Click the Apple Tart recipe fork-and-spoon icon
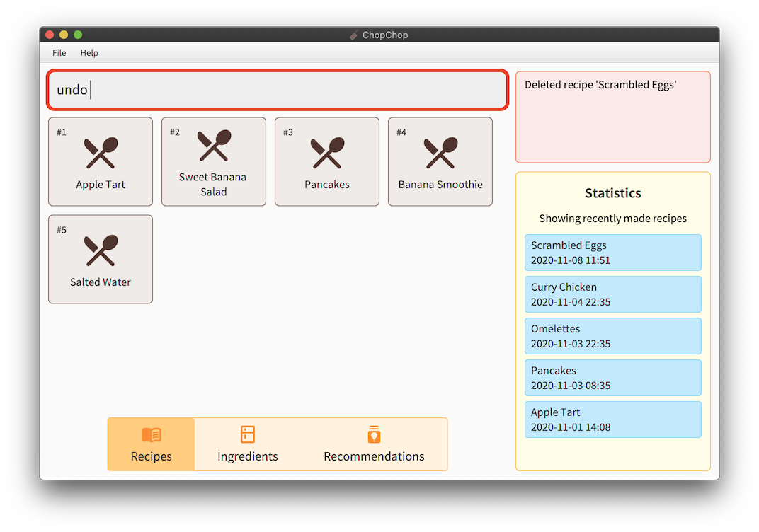The width and height of the screenshot is (759, 532). (101, 153)
